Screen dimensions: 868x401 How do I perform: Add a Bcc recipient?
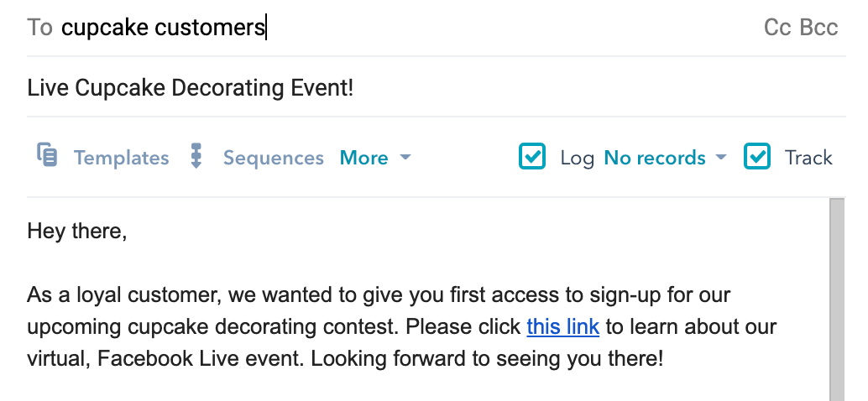coord(818,28)
